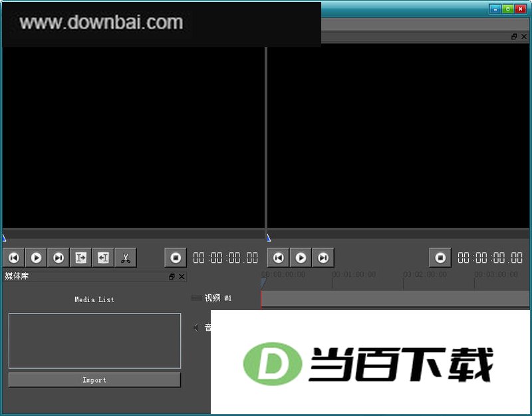Image resolution: width=532 pixels, height=416 pixels.
Task: Select the 视频 #1 track label
Action: [218, 298]
